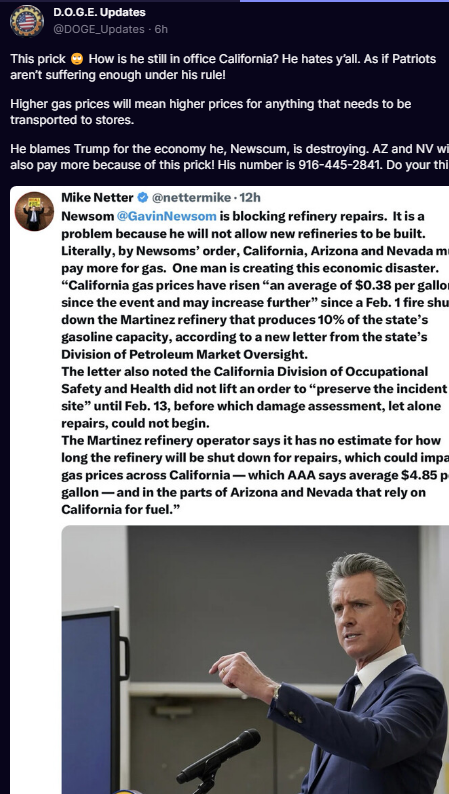
Task: Click the eye-roll emoji in the post
Action: pyautogui.click(x=77, y=59)
